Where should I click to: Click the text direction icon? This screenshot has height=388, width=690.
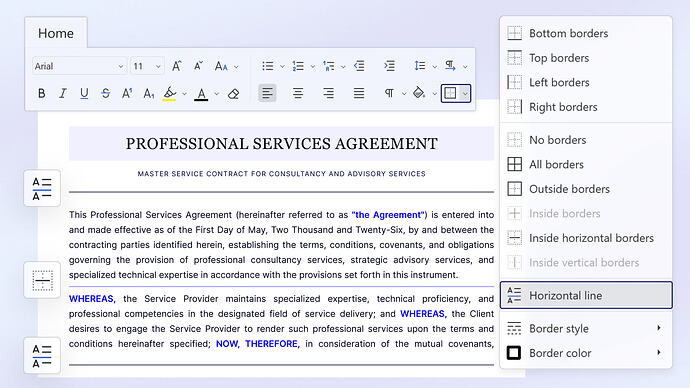click(450, 66)
